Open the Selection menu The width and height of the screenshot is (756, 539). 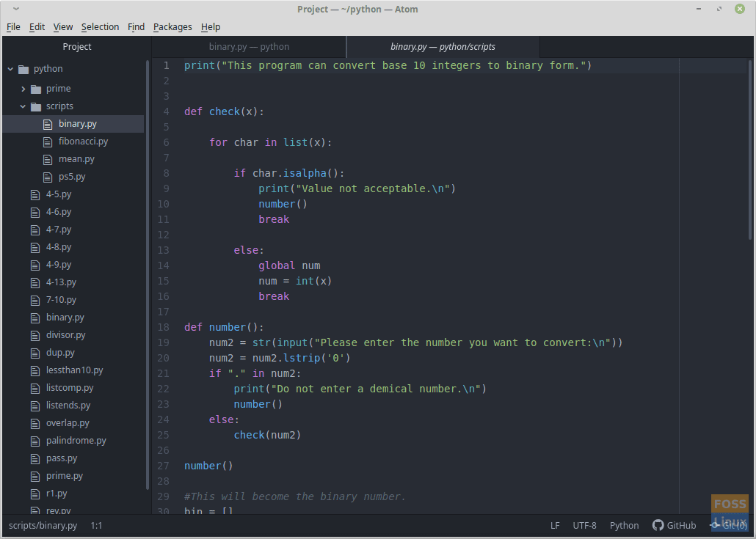click(x=100, y=26)
